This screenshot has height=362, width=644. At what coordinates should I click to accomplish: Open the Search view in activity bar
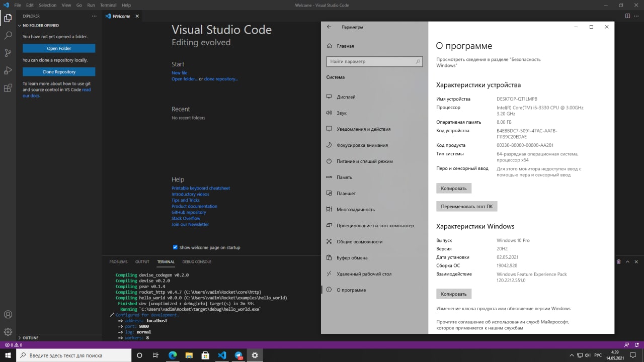pyautogui.click(x=8, y=36)
